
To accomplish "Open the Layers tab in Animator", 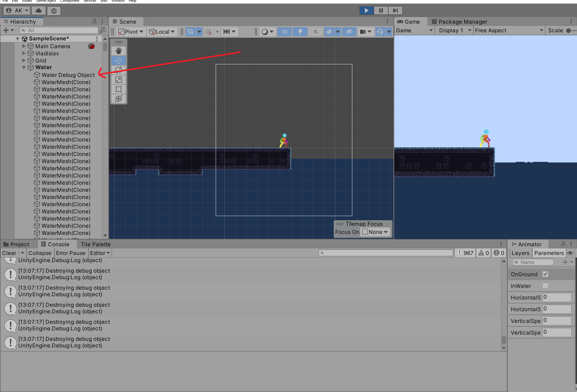I will click(x=520, y=253).
